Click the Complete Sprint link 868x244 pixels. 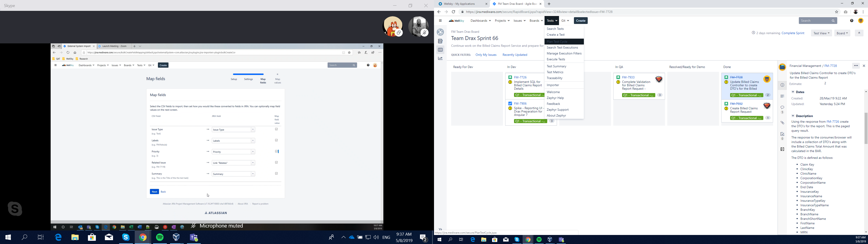tap(793, 33)
